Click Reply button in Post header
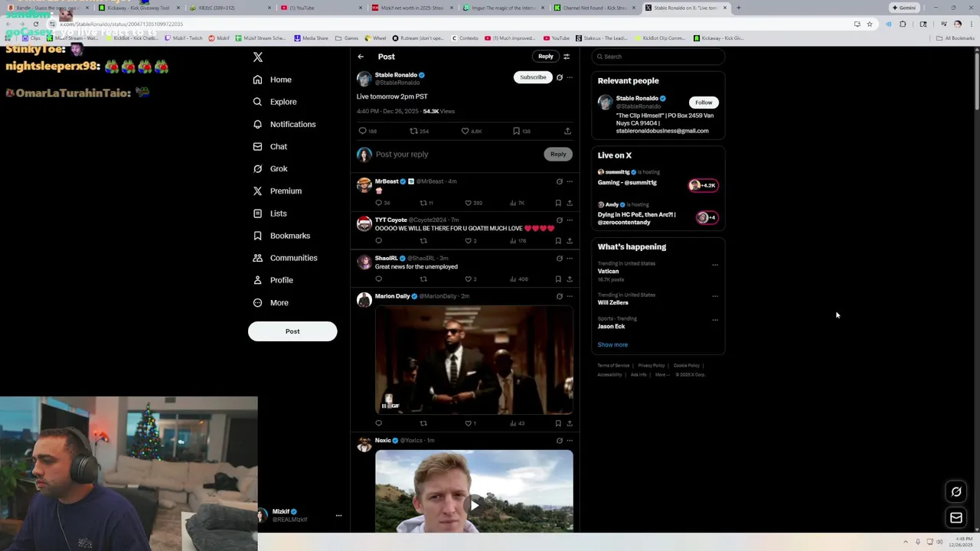 coord(545,56)
